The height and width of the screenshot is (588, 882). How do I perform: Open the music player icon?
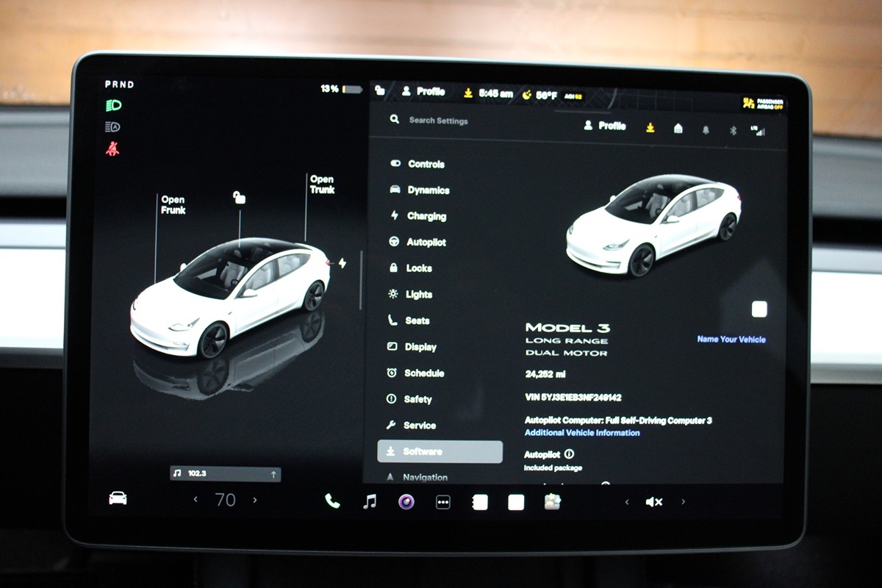370,501
